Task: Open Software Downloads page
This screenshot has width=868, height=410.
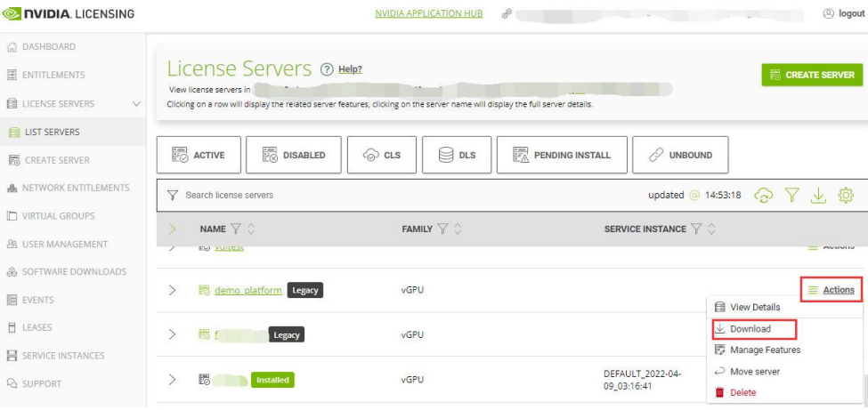Action: point(67,271)
